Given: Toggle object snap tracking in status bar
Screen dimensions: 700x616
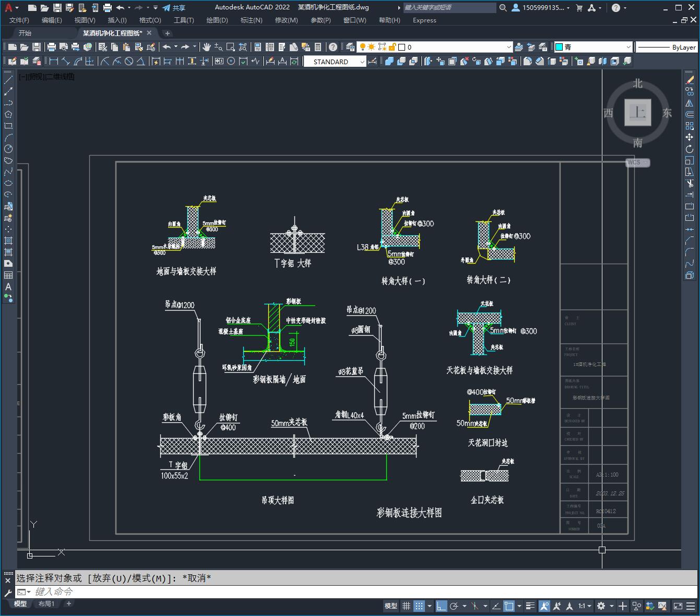Looking at the screenshot, I should pos(496,606).
